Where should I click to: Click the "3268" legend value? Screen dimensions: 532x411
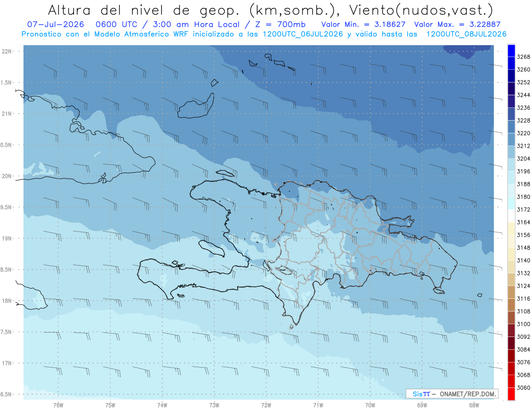click(x=524, y=57)
